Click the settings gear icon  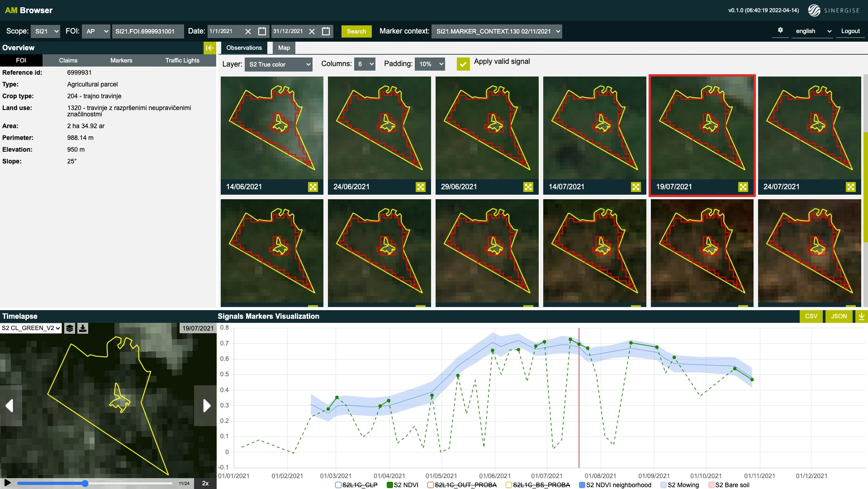click(780, 30)
